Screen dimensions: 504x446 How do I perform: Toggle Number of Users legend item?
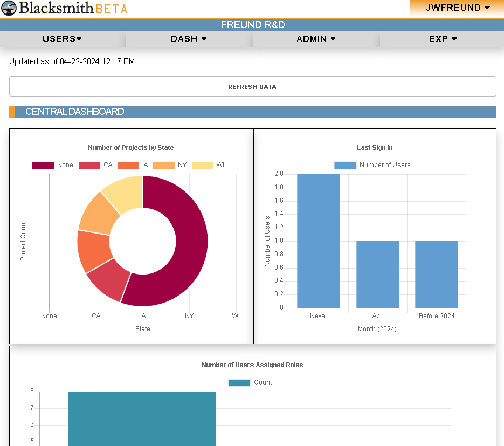click(345, 165)
